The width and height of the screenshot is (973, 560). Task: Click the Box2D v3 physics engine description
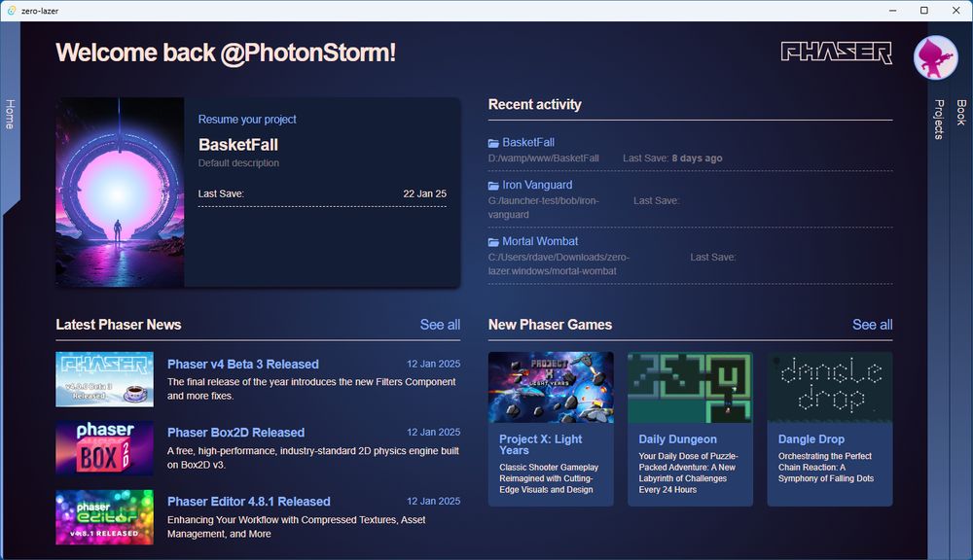(x=313, y=458)
